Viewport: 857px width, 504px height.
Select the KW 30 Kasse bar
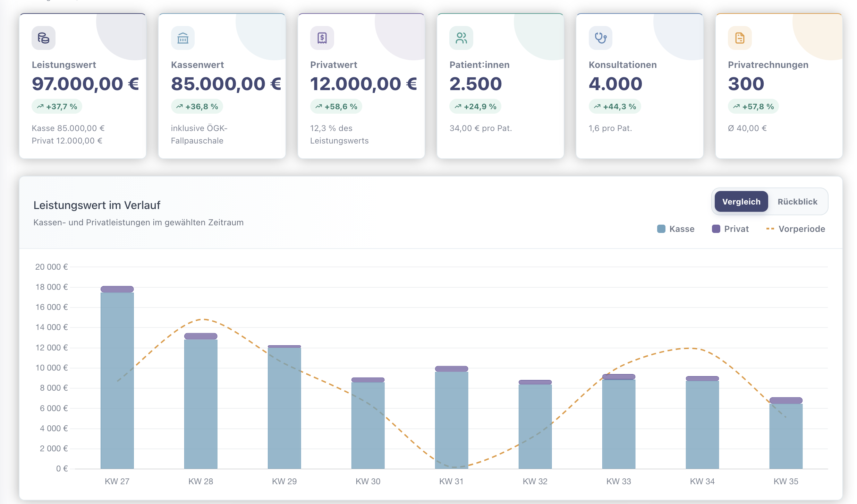coord(368,425)
